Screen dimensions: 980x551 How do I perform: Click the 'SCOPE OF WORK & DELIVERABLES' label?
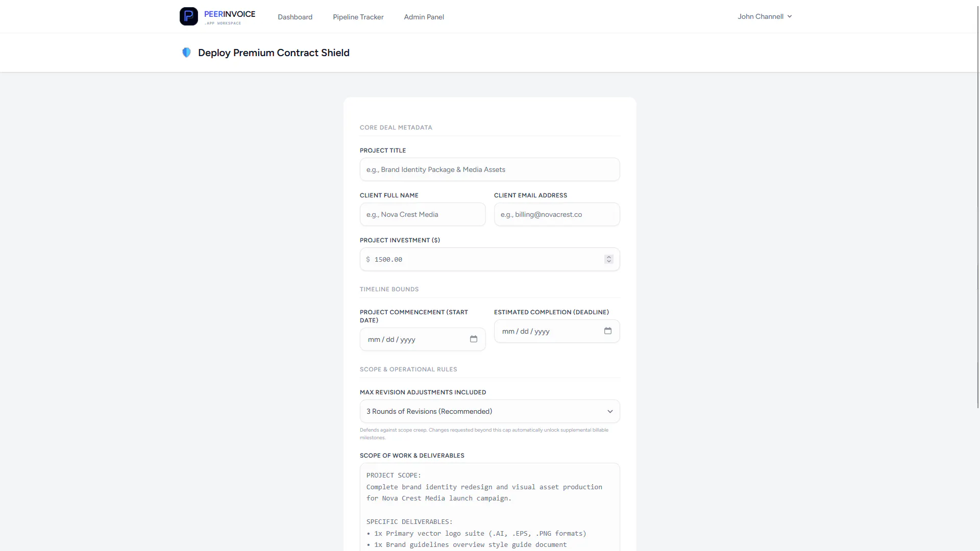[x=412, y=456]
